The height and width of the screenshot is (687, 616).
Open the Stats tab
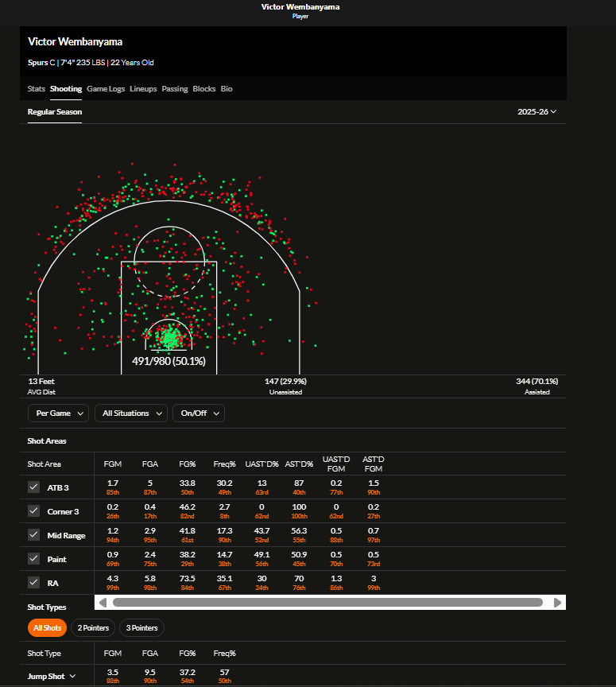tap(36, 88)
